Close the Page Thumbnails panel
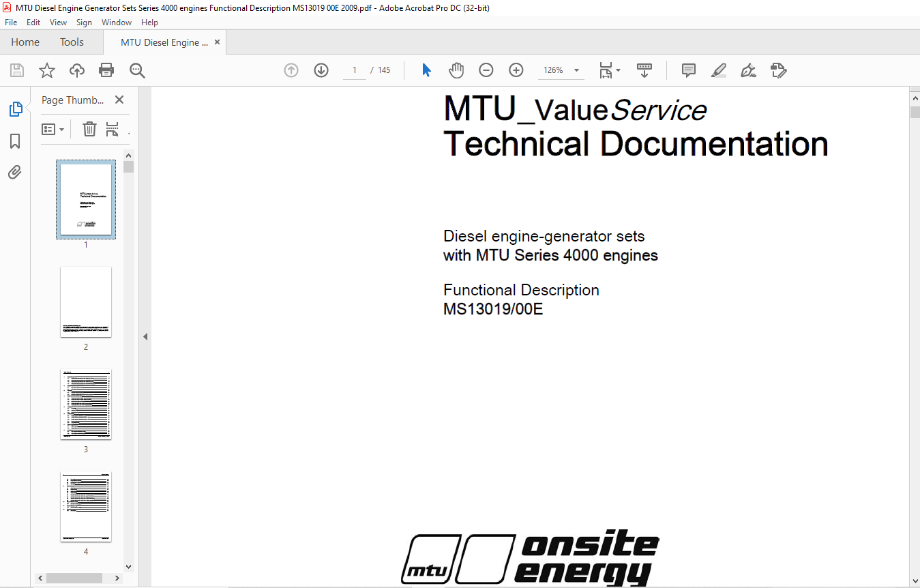920x588 pixels. tap(119, 100)
